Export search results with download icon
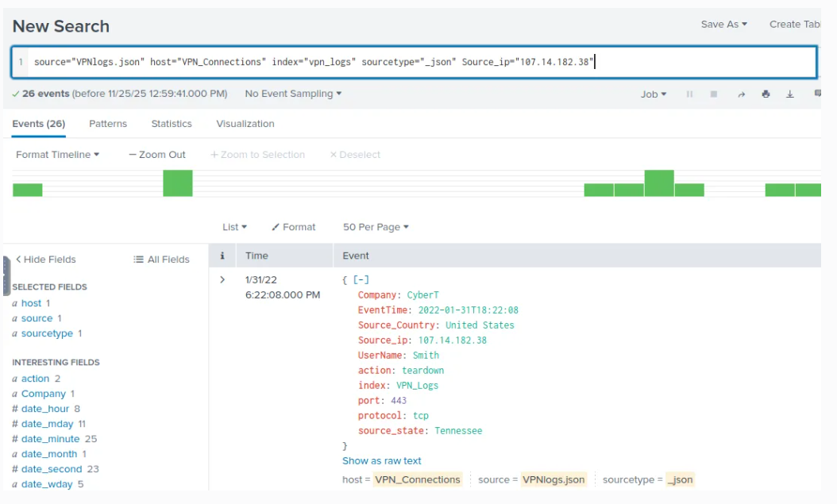The width and height of the screenshot is (837, 504). click(790, 94)
